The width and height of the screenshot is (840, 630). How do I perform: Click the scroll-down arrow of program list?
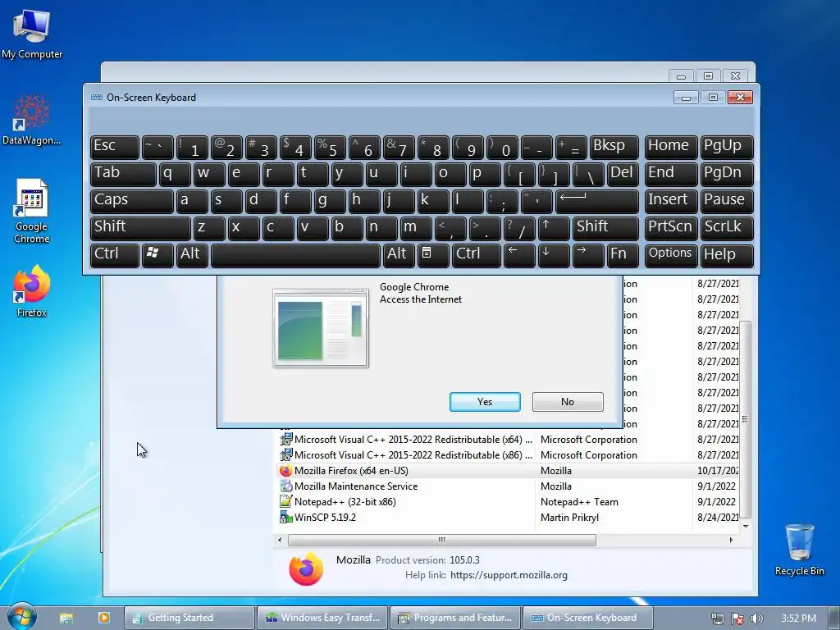click(745, 526)
